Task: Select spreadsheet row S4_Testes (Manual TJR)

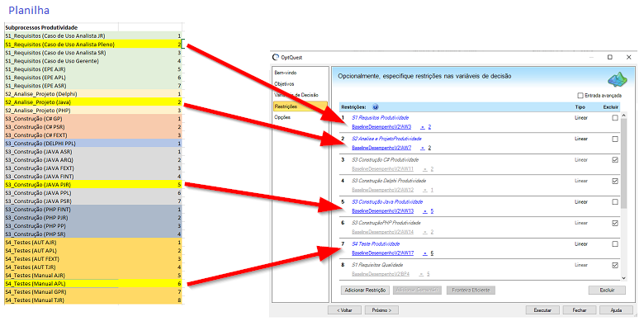Action: pyautogui.click(x=92, y=300)
